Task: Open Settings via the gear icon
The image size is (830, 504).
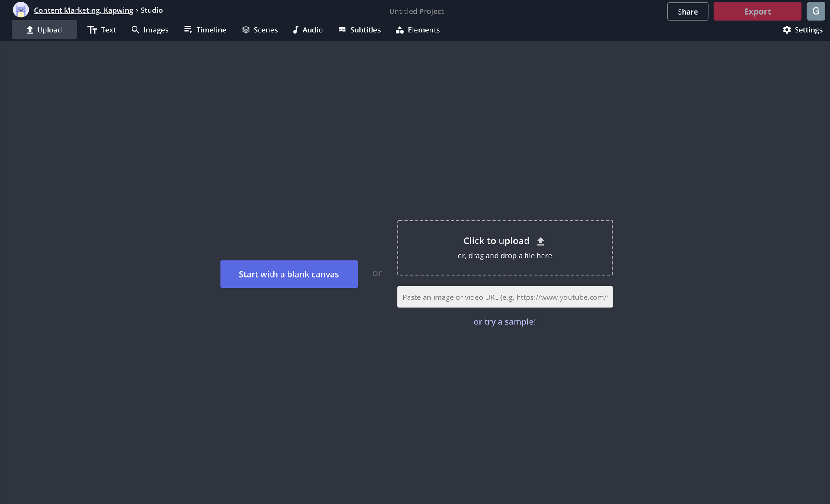Action: (786, 30)
